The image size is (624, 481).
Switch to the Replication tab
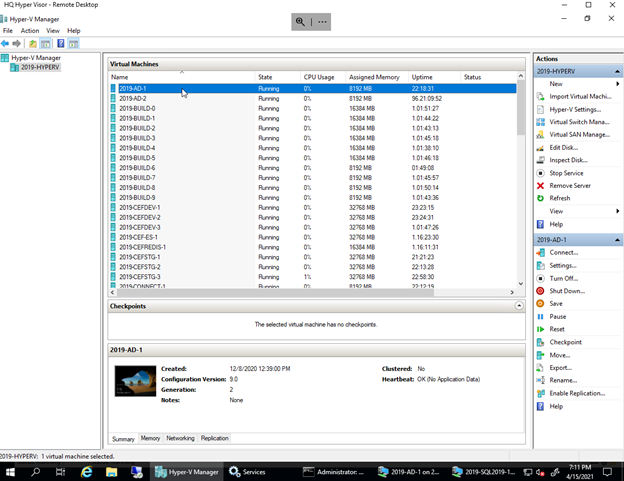(x=214, y=438)
